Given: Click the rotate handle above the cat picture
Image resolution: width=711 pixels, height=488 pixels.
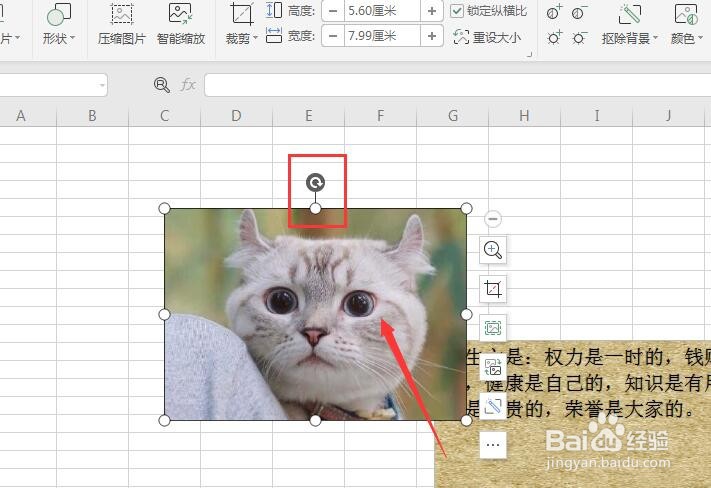Looking at the screenshot, I should 315,182.
